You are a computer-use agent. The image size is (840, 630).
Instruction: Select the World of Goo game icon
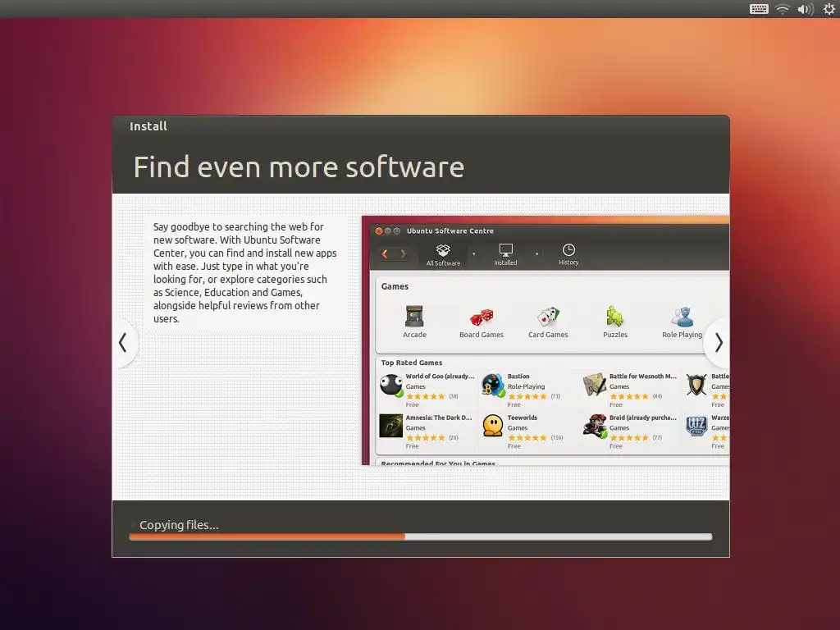[x=391, y=386]
